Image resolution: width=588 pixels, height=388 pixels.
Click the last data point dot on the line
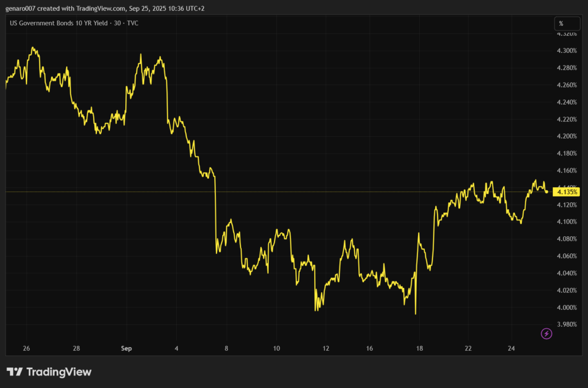546,191
